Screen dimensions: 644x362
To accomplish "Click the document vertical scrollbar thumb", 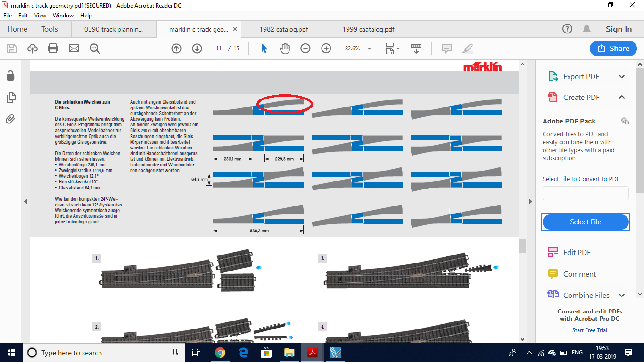I will click(x=522, y=246).
